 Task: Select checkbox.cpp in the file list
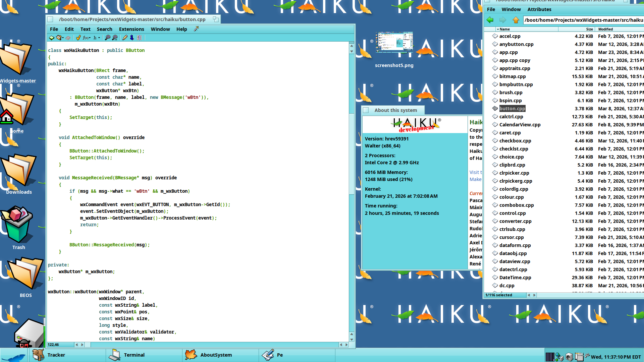coord(515,141)
